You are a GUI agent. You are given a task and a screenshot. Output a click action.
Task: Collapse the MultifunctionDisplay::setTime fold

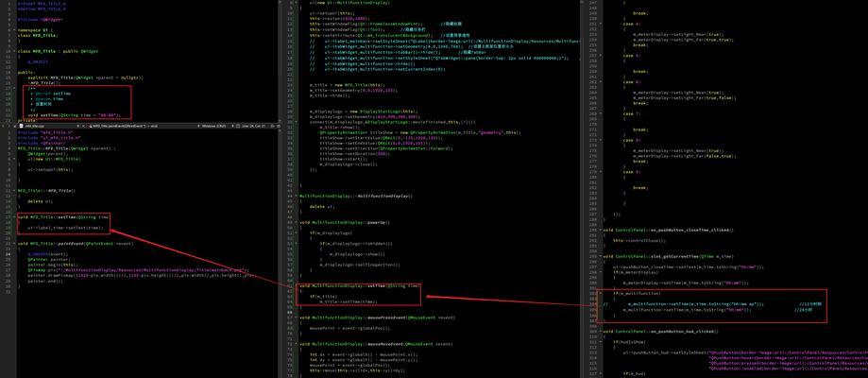(x=298, y=286)
